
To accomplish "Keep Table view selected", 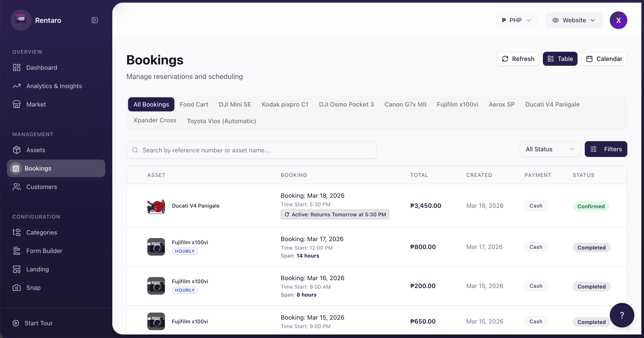I will pyautogui.click(x=560, y=59).
